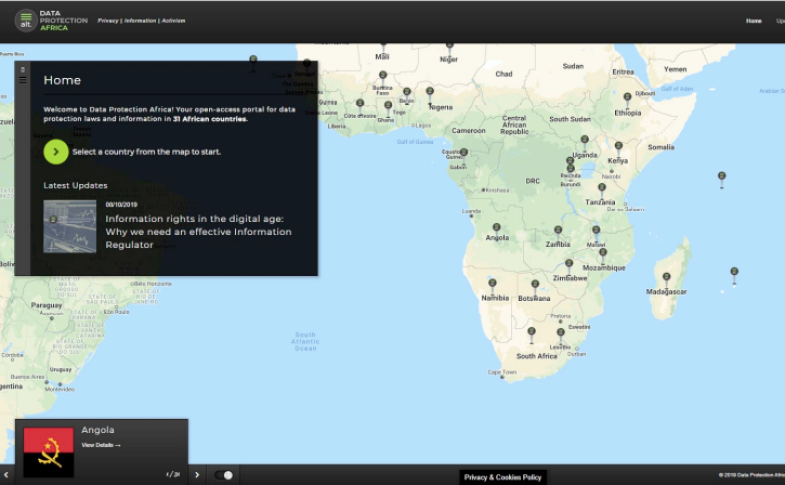Screen dimensions: 785x485
Task: Click the South Africa map marker
Action: tap(531, 333)
